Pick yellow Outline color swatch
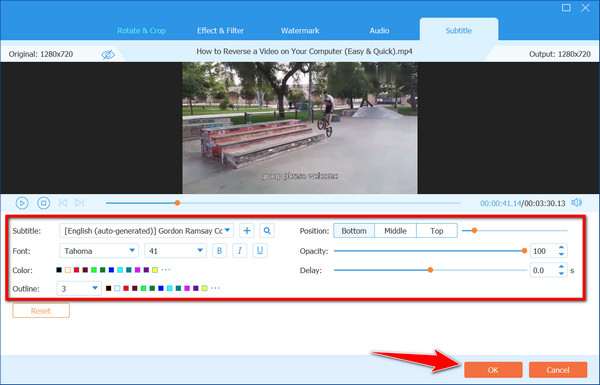Screen dimensions: 600x385 [x=204, y=288]
